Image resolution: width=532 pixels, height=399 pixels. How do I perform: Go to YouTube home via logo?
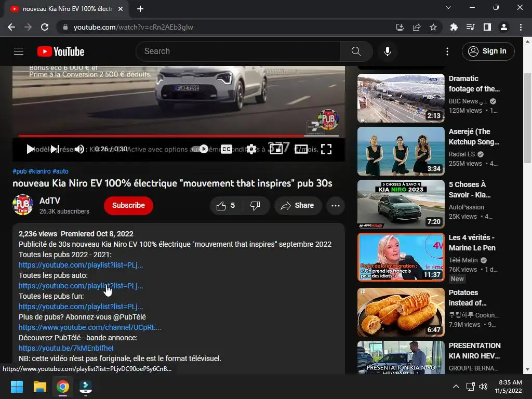(61, 51)
